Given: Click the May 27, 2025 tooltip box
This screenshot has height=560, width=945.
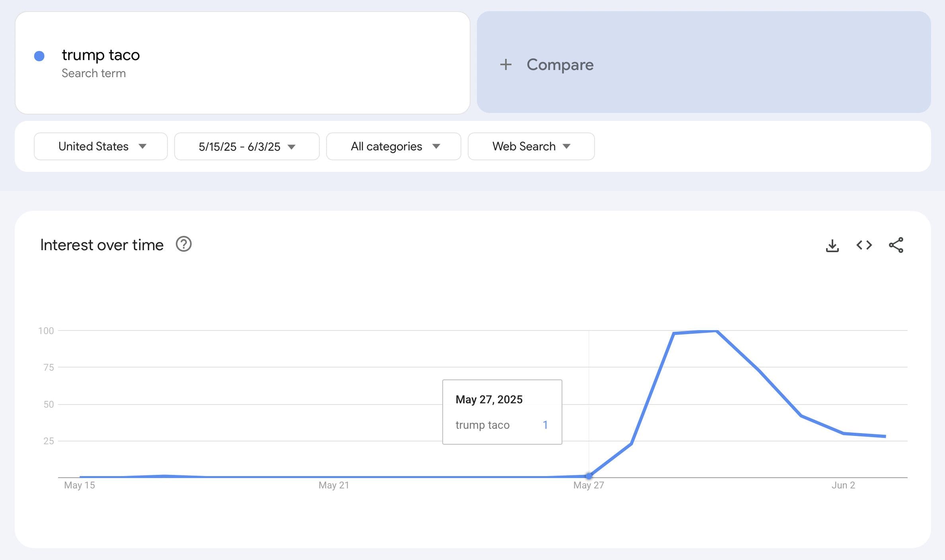Looking at the screenshot, I should (x=502, y=412).
